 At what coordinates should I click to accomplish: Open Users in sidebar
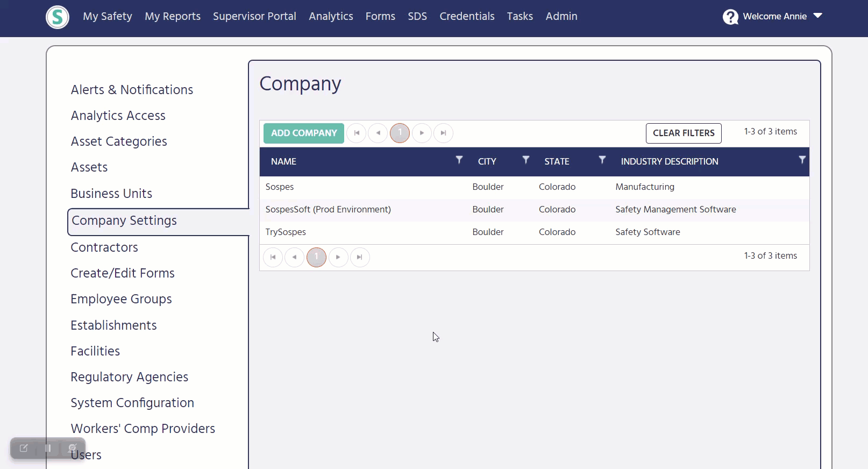[86, 455]
